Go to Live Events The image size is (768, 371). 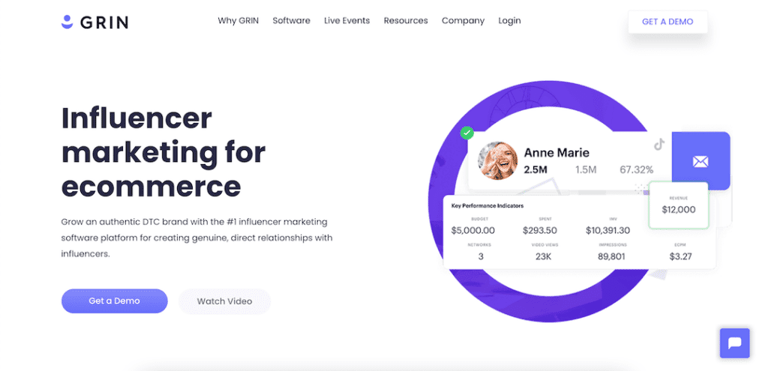pyautogui.click(x=347, y=21)
